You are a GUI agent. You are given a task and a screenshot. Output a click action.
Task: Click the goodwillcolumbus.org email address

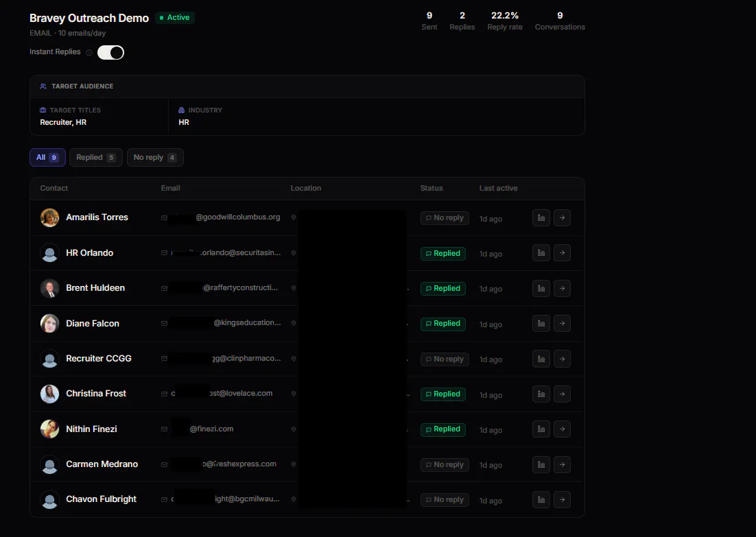point(226,217)
